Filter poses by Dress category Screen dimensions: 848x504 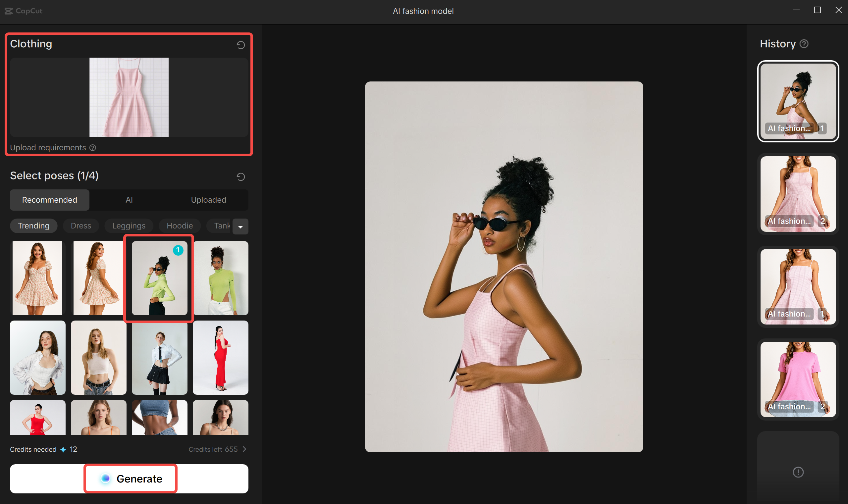click(x=81, y=226)
